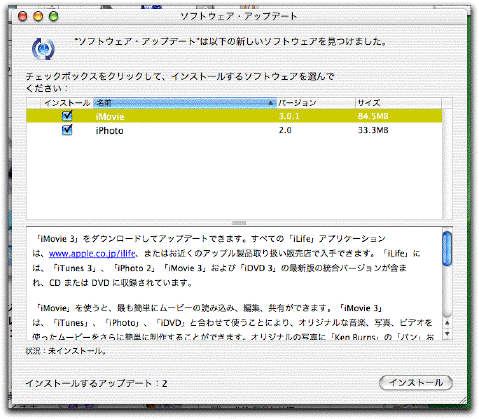Uncheck the iPhoto install checkbox

[67, 130]
